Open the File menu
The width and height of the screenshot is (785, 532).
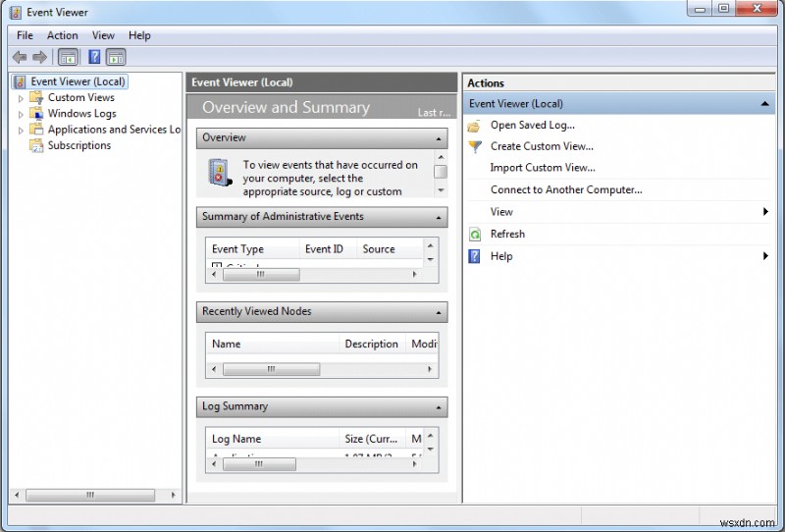pos(25,35)
